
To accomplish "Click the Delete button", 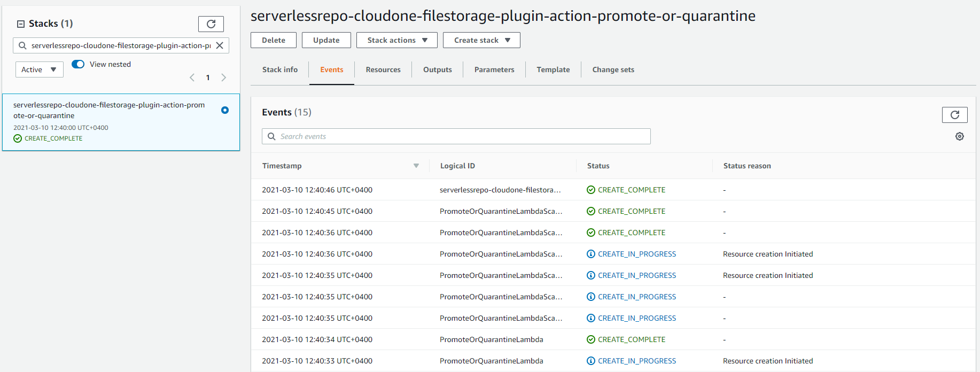I will (274, 40).
